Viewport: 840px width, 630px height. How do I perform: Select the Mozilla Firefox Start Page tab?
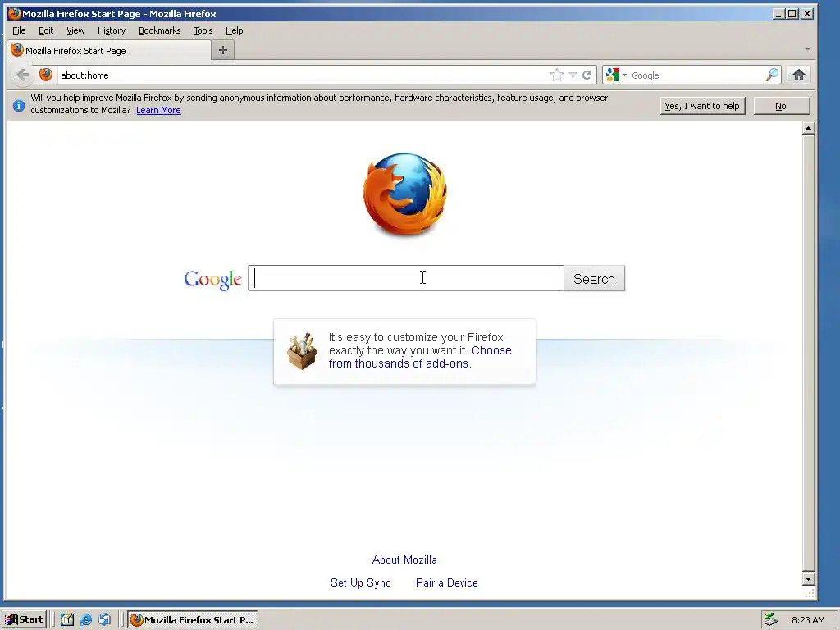[x=109, y=50]
